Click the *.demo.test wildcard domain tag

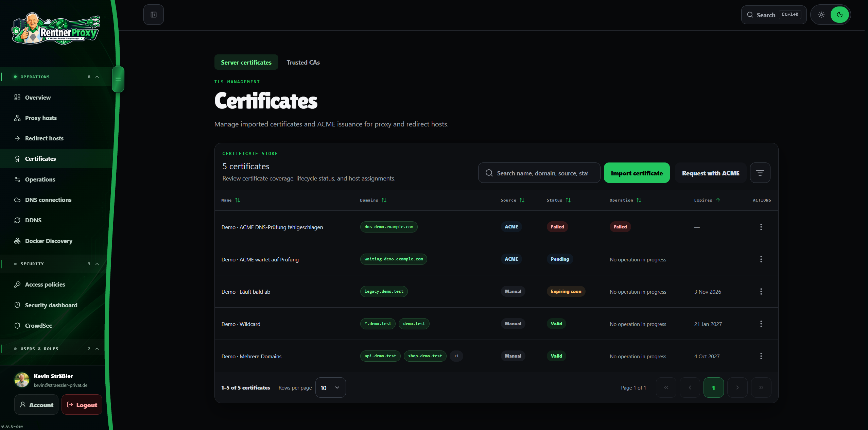tap(378, 324)
